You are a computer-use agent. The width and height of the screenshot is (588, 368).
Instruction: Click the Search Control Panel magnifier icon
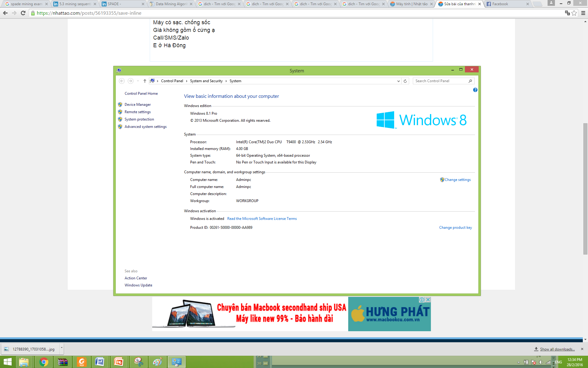(x=470, y=81)
